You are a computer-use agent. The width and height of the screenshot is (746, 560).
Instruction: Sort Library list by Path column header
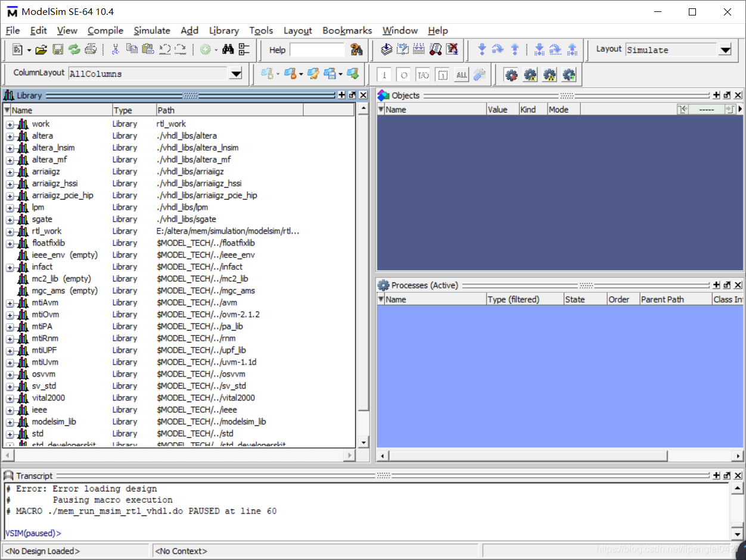point(230,110)
